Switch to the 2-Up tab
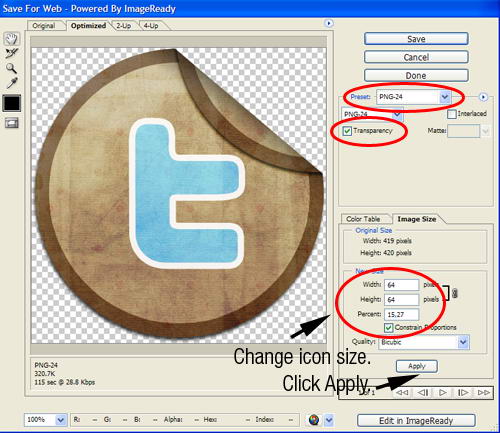 click(x=123, y=26)
